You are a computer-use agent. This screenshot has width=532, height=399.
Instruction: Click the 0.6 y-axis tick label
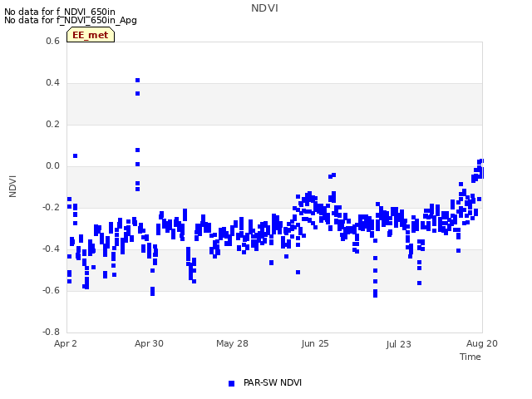pos(52,41)
